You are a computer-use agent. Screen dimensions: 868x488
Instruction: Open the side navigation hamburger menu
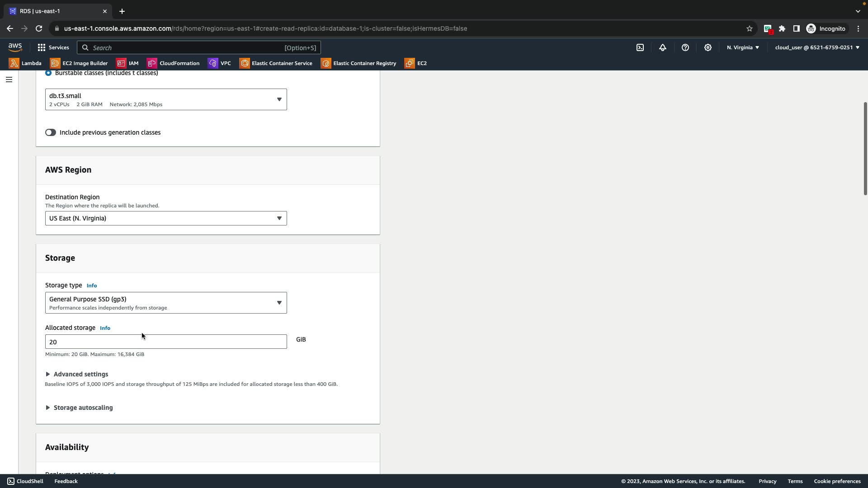9,80
